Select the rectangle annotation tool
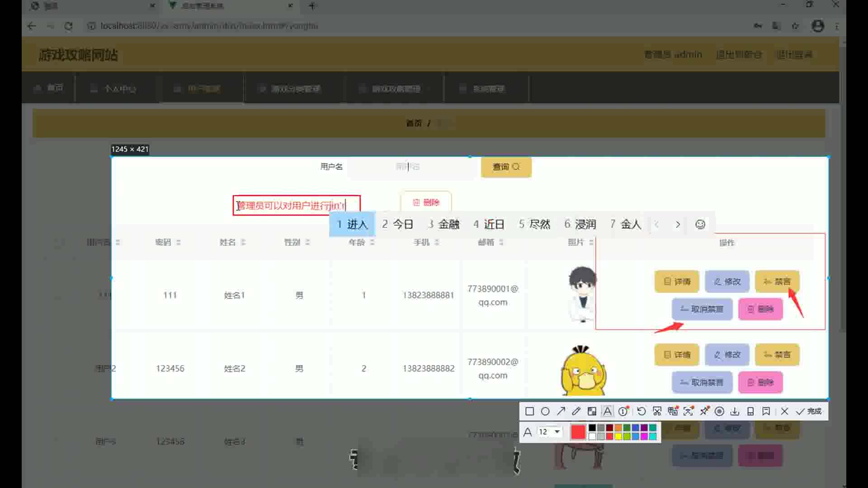868x488 pixels. tap(529, 411)
